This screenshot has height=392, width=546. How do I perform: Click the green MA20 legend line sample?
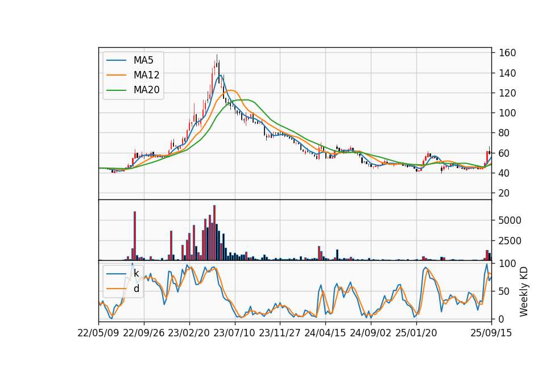[116, 90]
